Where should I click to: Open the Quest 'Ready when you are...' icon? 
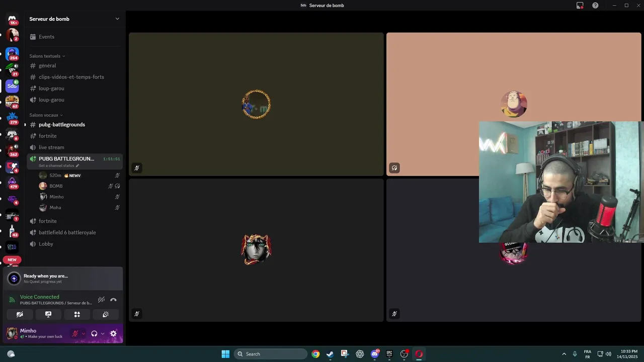pyautogui.click(x=14, y=279)
